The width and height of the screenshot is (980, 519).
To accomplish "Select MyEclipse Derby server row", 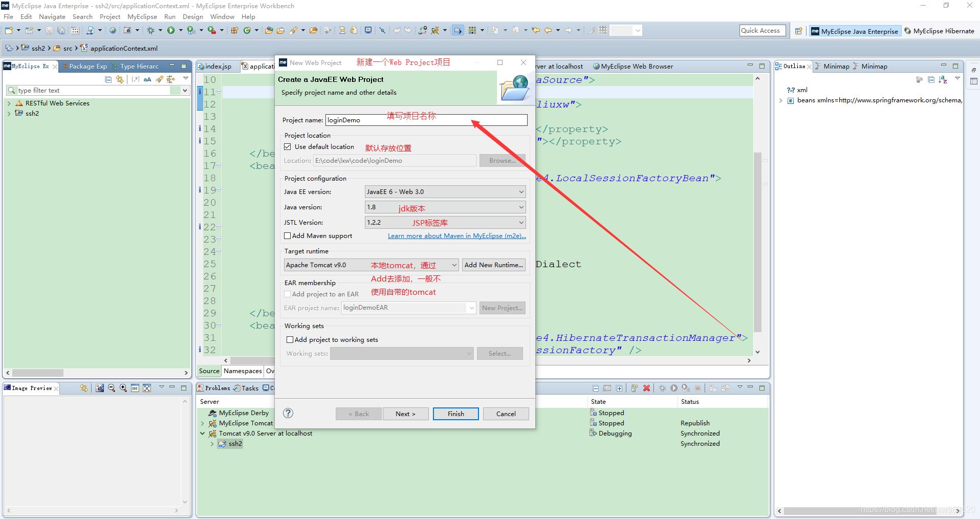I will (x=244, y=413).
